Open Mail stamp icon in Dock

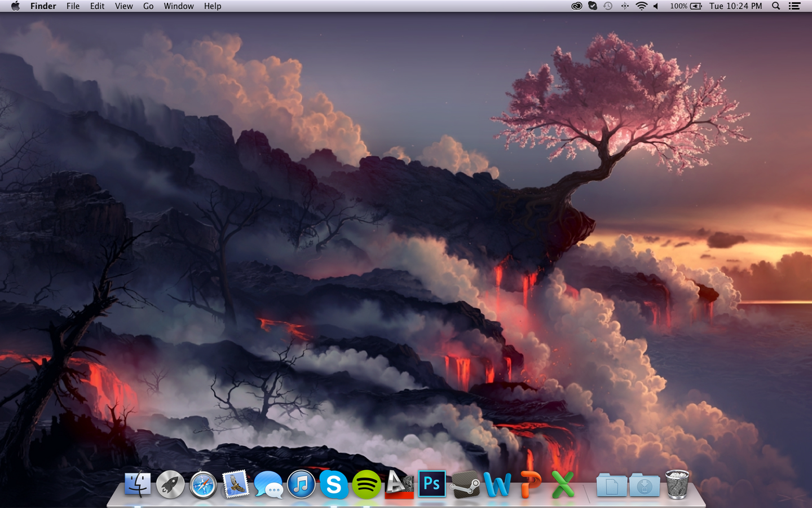tap(236, 484)
